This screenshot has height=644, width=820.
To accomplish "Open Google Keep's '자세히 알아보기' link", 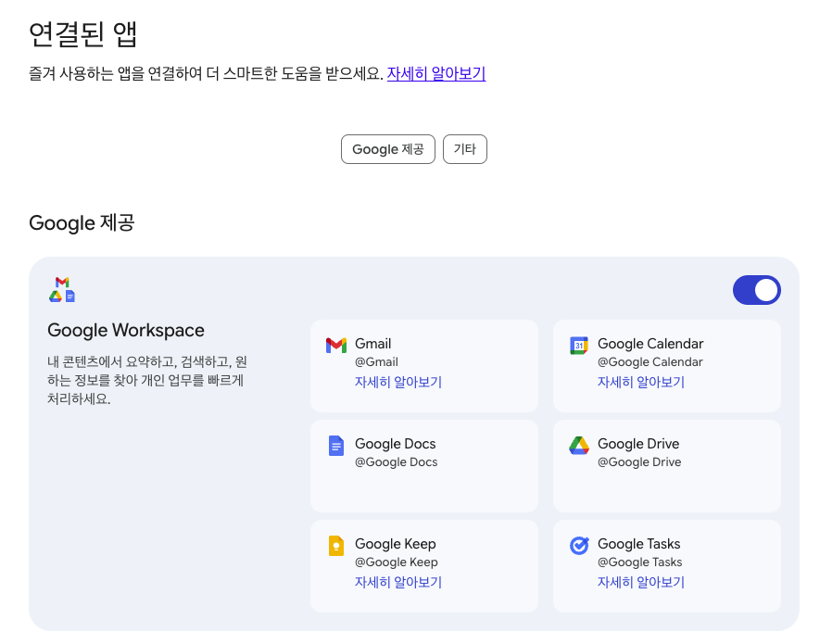I will [x=398, y=582].
